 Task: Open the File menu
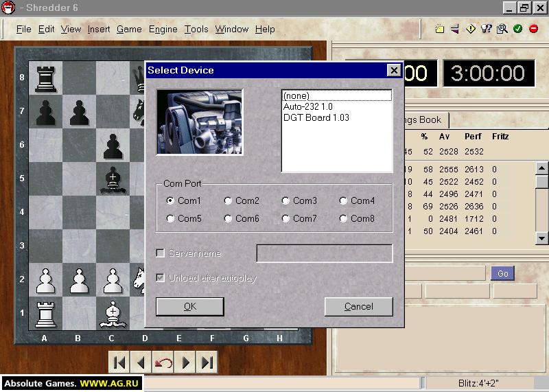(x=24, y=29)
